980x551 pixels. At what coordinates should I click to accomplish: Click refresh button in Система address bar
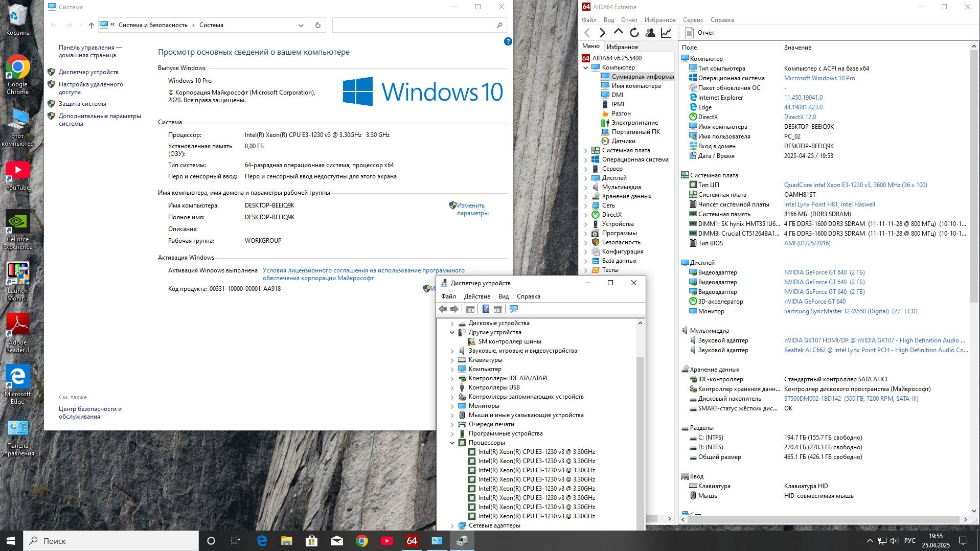[x=317, y=25]
